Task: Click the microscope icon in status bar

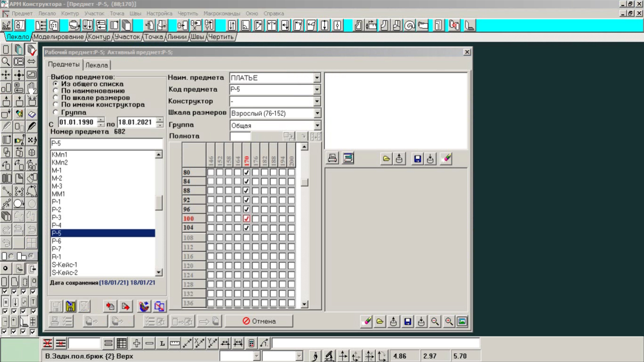Action: click(x=330, y=356)
